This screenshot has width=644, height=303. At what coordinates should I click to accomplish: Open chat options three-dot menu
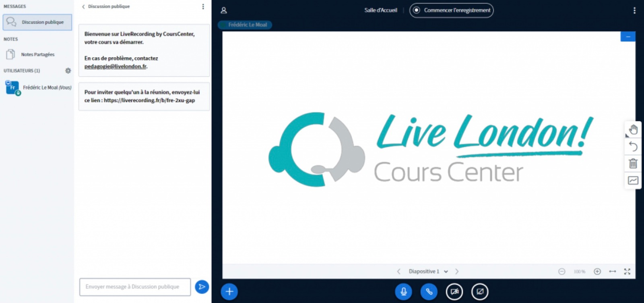coord(203,6)
